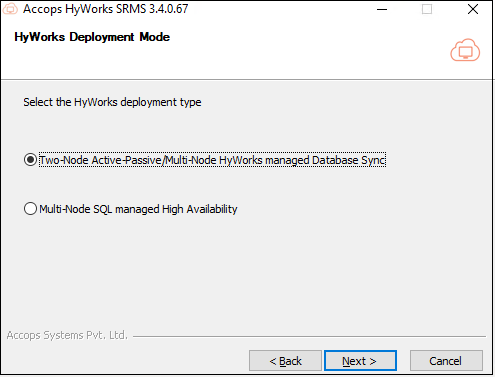Click the footer separator line beside company name
The height and width of the screenshot is (377, 495).
click(309, 336)
